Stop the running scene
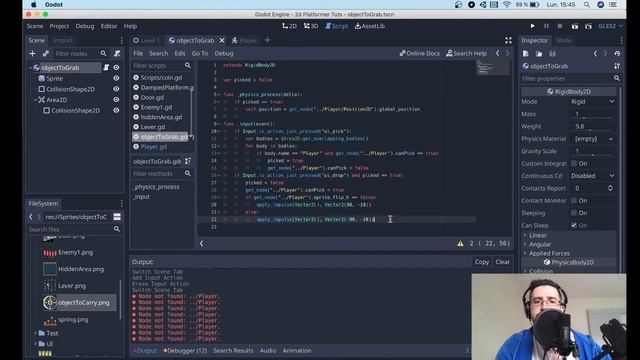Screen dimensions: 640x360 pos(560,26)
